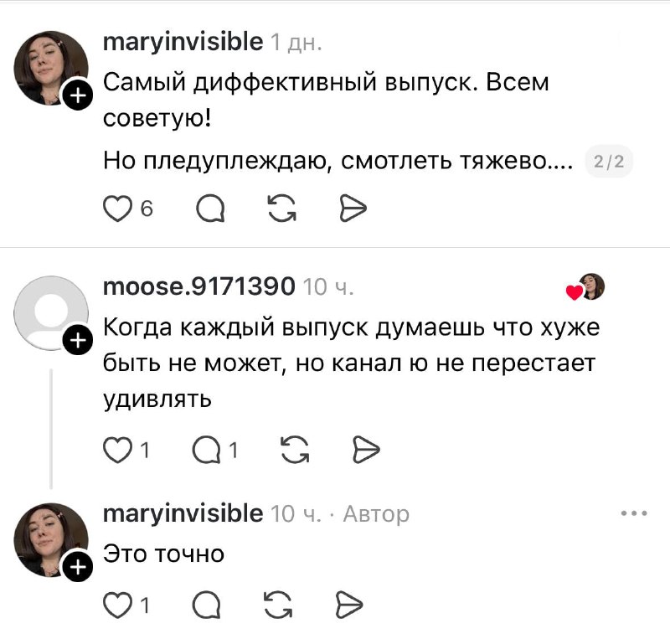Share maryinvisible's first comment via the paper plane icon

(x=355, y=208)
